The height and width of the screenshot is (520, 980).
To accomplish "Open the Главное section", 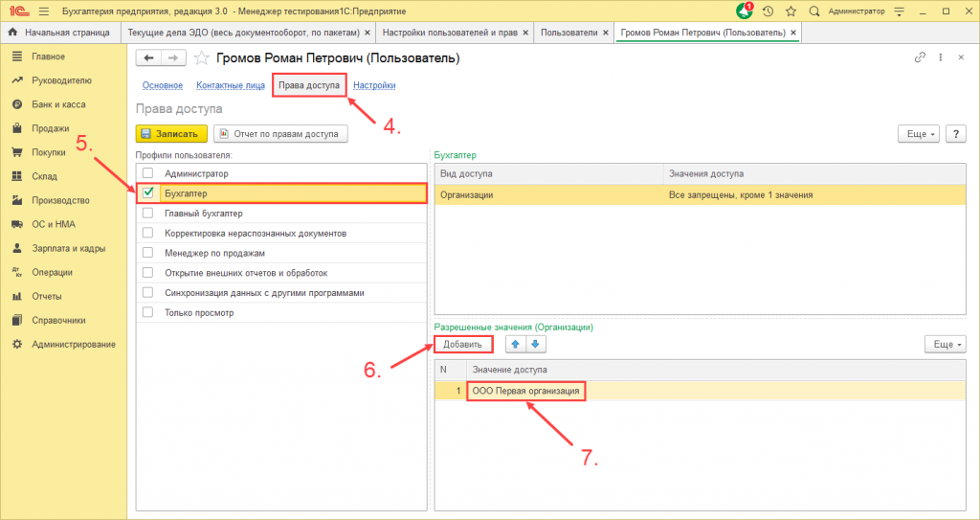I will (48, 57).
